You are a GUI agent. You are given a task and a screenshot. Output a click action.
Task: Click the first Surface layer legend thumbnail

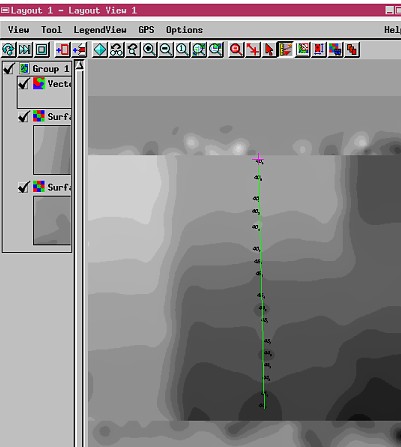(x=52, y=150)
